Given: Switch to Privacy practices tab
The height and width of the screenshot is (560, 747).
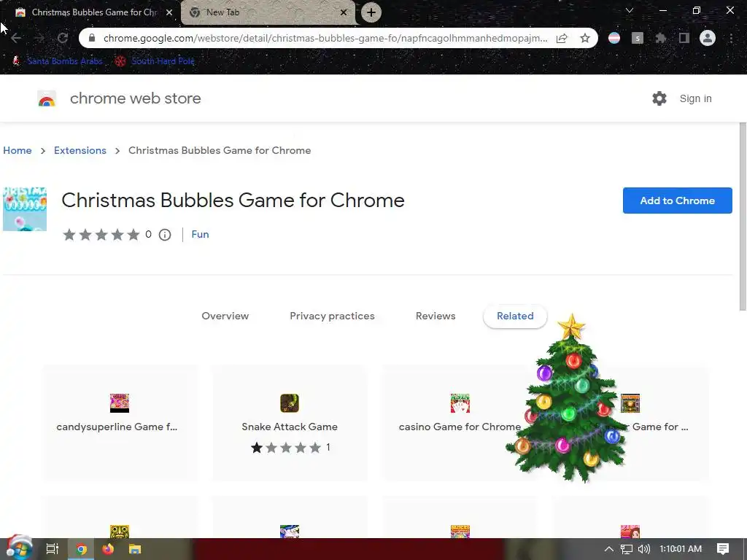Looking at the screenshot, I should click(332, 316).
